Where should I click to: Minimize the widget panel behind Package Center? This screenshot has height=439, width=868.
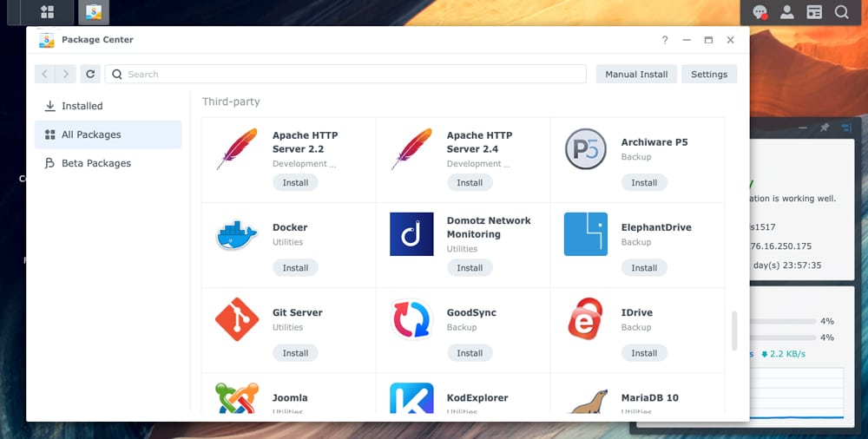(803, 128)
